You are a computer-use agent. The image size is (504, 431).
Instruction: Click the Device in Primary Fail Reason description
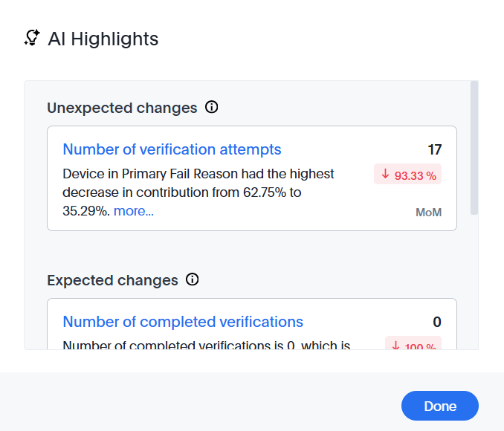[x=198, y=192]
